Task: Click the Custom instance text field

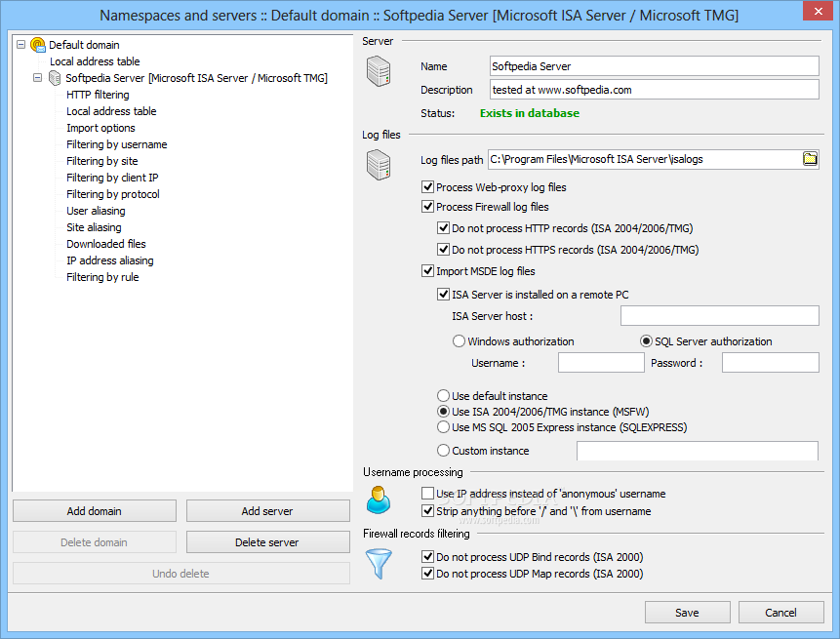Action: [x=697, y=451]
